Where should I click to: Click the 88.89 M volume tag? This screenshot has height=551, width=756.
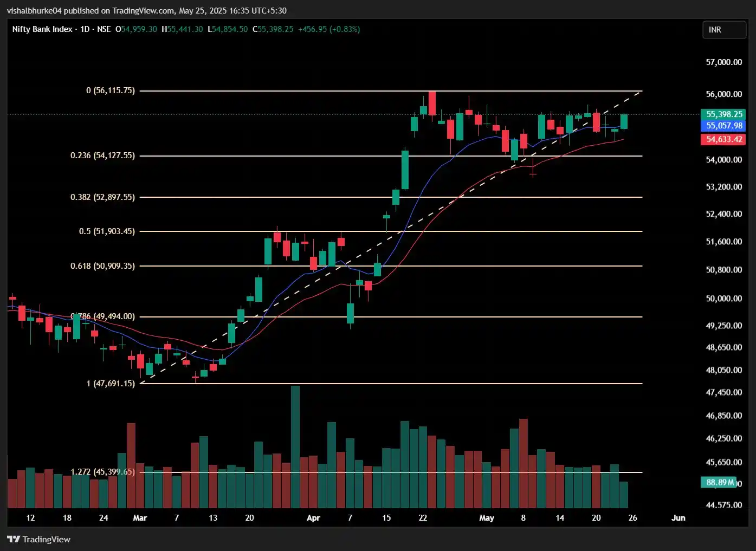tap(719, 482)
